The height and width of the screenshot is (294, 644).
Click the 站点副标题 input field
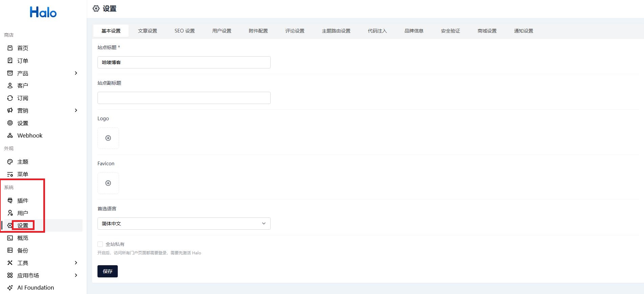point(184,98)
